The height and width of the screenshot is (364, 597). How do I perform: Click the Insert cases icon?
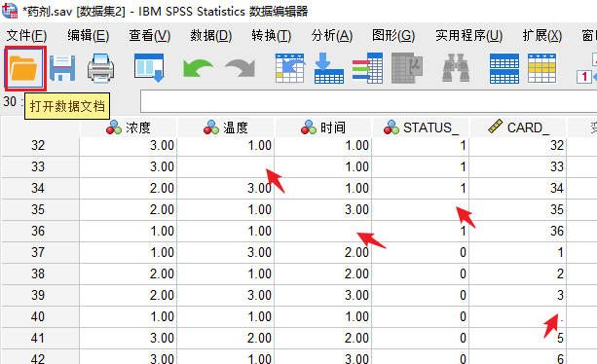point(504,68)
